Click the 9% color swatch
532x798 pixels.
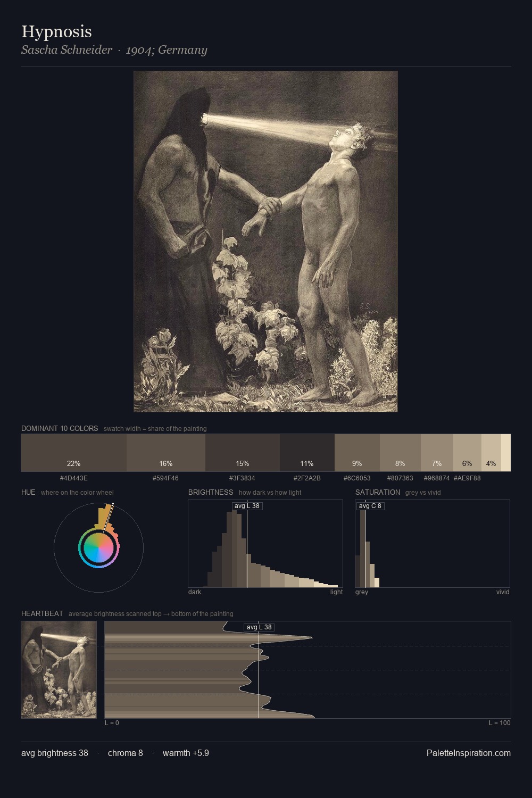tap(357, 453)
